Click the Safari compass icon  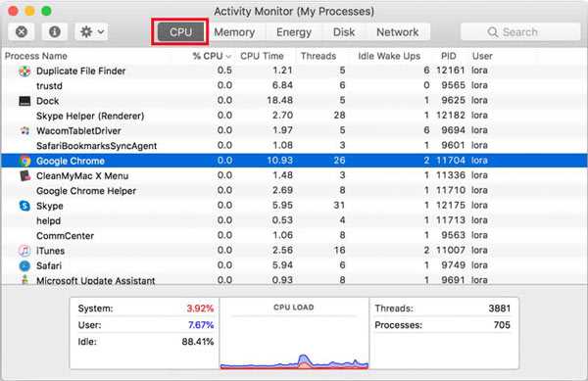tap(24, 265)
